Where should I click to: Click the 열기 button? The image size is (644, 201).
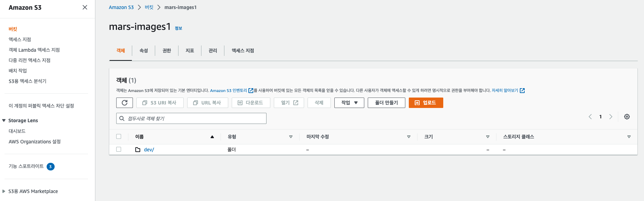point(289,103)
